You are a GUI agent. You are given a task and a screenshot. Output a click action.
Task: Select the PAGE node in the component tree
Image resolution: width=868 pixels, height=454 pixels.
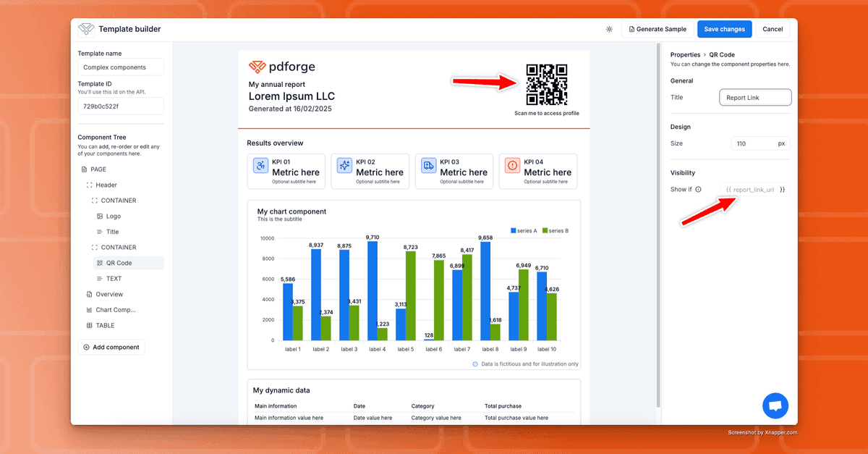coord(98,169)
